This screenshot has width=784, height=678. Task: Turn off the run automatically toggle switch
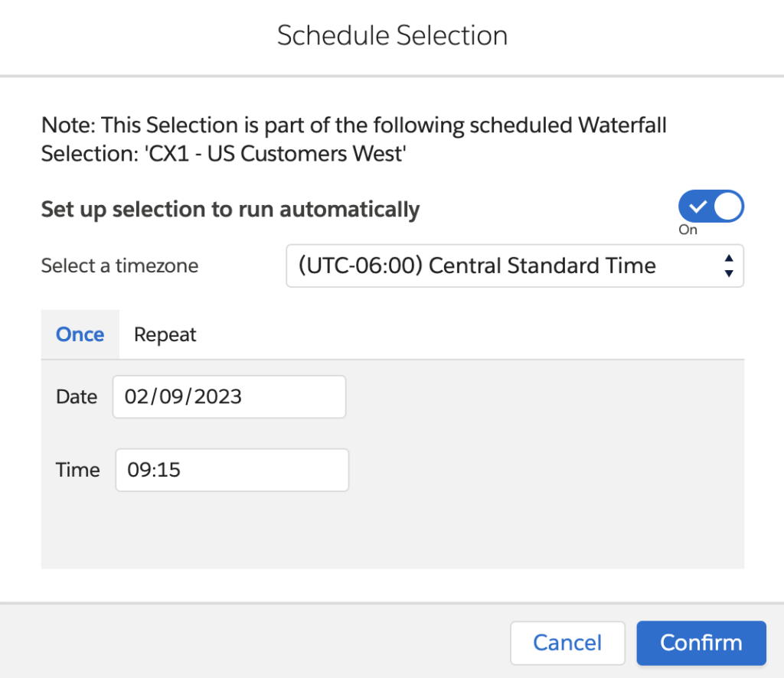(710, 207)
